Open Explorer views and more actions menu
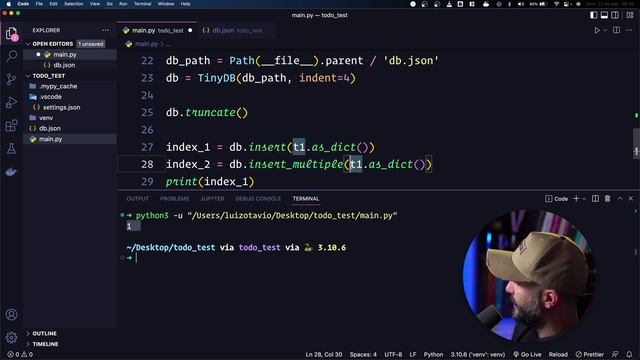Screen dimensions: 640x360 tap(106, 30)
